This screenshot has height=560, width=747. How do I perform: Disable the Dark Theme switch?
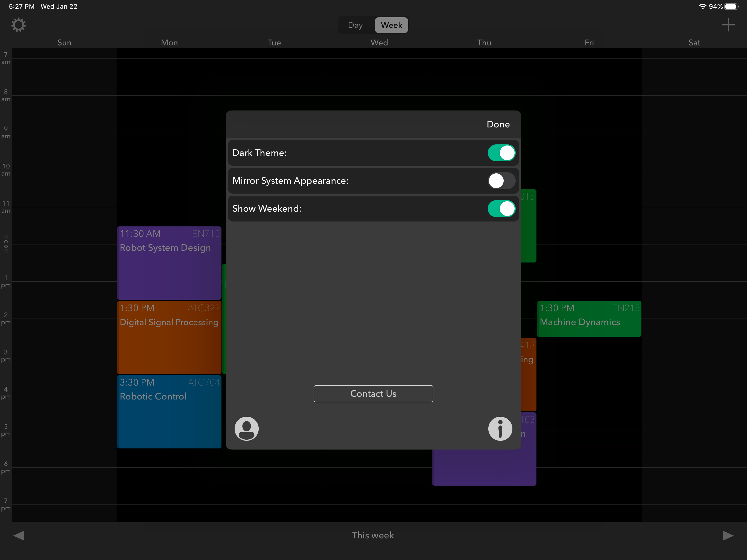tap(501, 153)
